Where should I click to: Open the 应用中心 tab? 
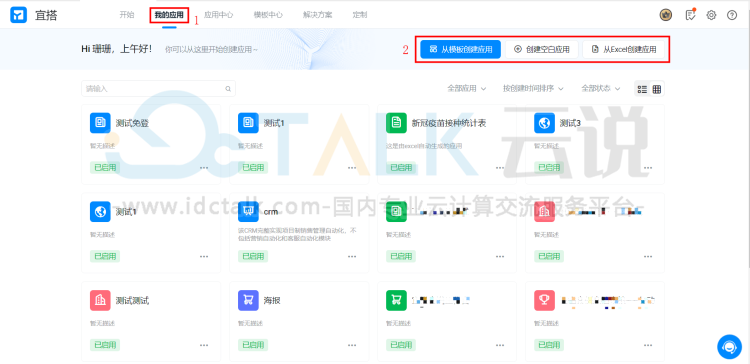click(x=219, y=15)
